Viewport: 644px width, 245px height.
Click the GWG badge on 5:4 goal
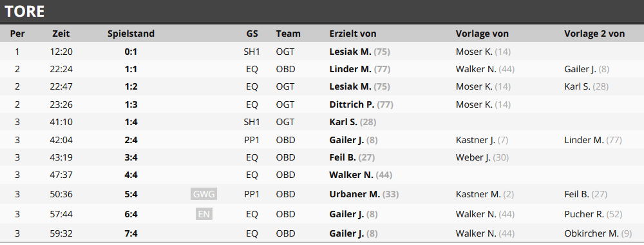pos(204,194)
